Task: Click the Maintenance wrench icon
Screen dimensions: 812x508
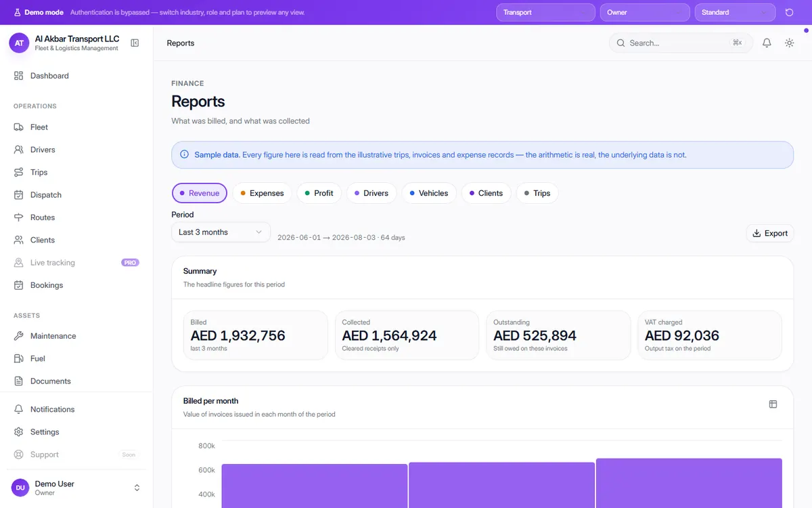Action: (19, 336)
